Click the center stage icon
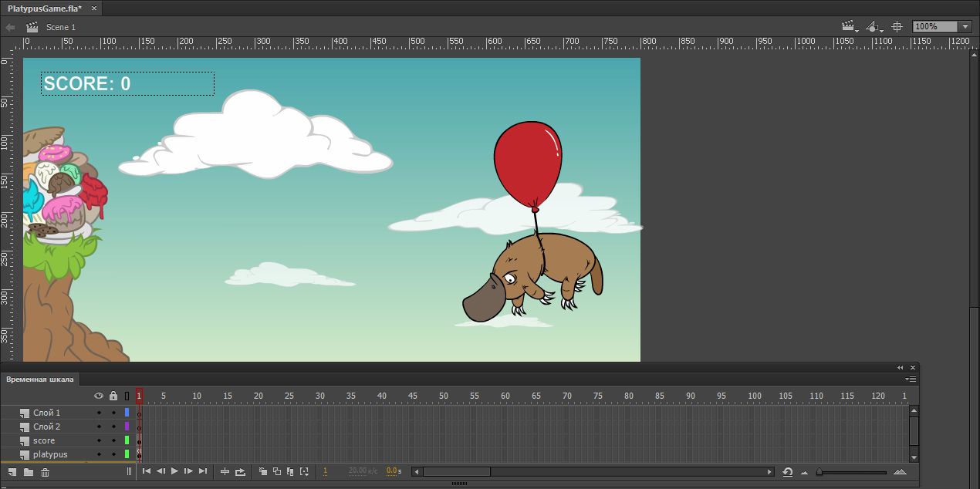This screenshot has height=489, width=980. [x=897, y=26]
